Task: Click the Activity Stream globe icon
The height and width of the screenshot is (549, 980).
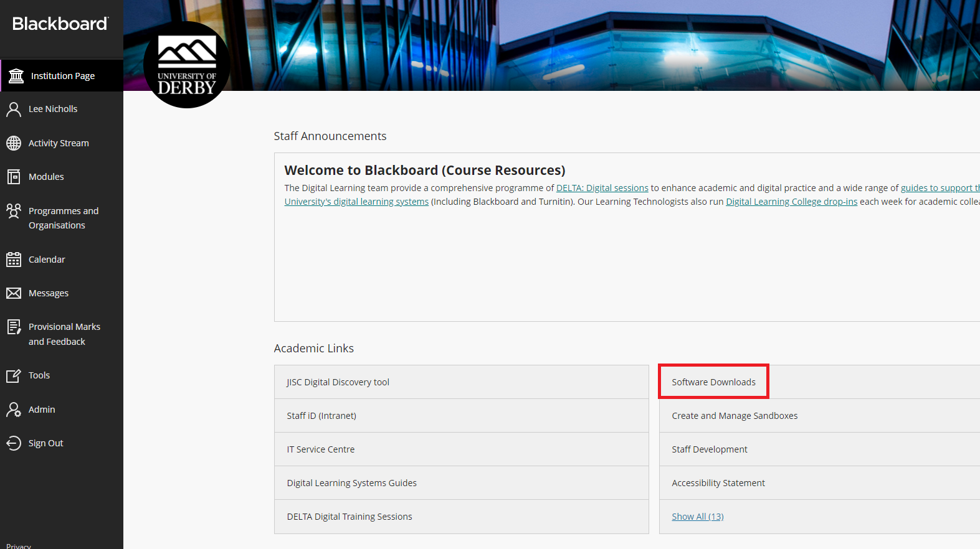Action: click(x=14, y=143)
